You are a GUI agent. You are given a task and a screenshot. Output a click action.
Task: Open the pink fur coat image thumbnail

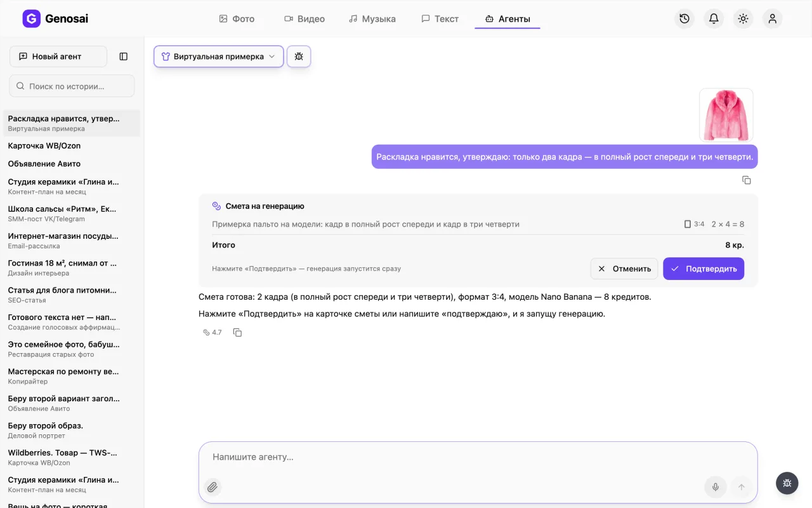pyautogui.click(x=726, y=115)
